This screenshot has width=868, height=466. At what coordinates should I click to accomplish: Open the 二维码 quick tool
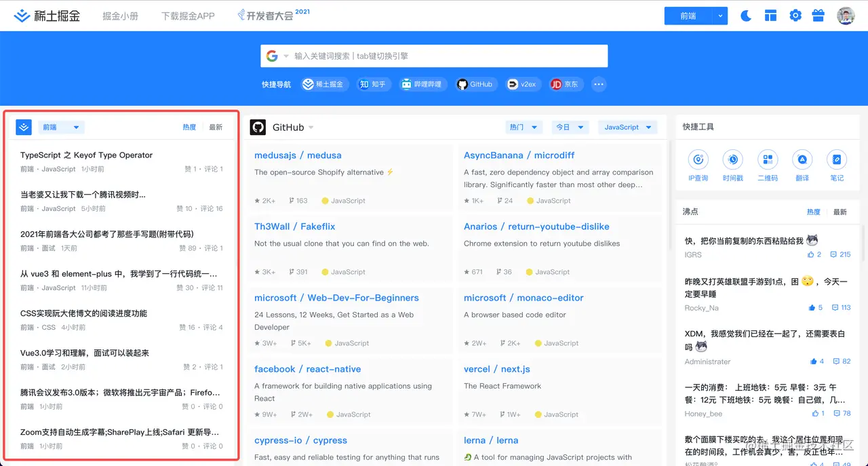point(768,166)
